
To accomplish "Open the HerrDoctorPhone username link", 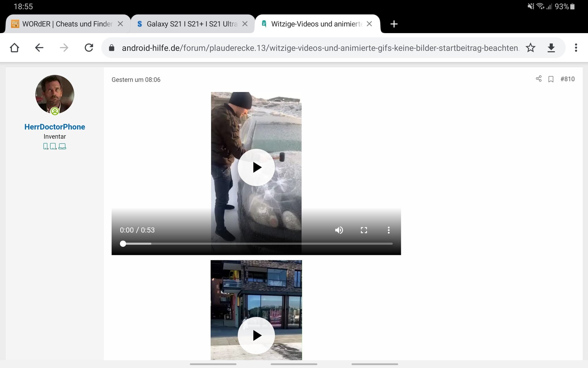I will [x=55, y=127].
